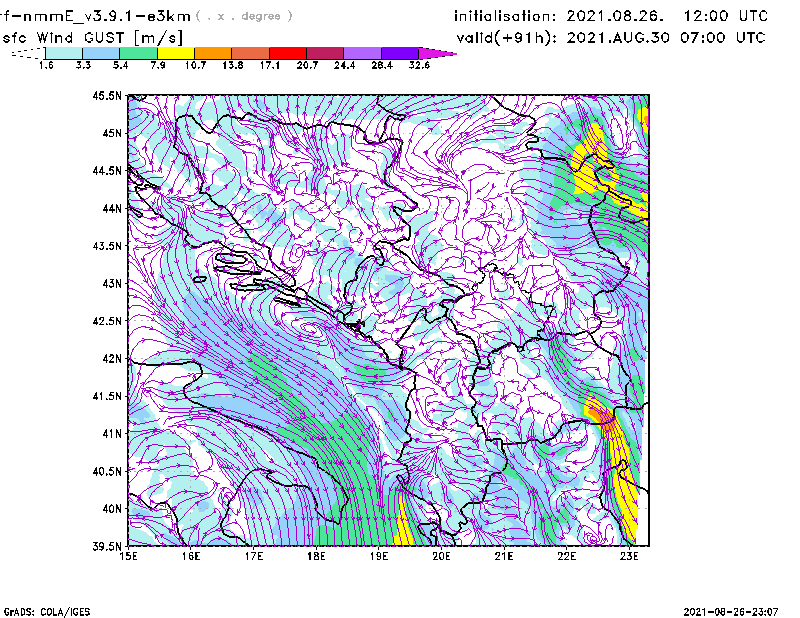Click the legend value 24.4

tap(344, 65)
